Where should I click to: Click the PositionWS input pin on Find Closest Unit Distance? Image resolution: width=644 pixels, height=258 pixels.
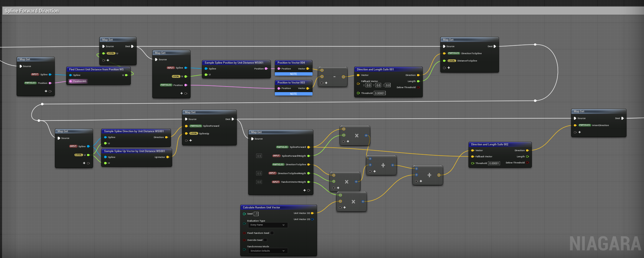click(70, 81)
